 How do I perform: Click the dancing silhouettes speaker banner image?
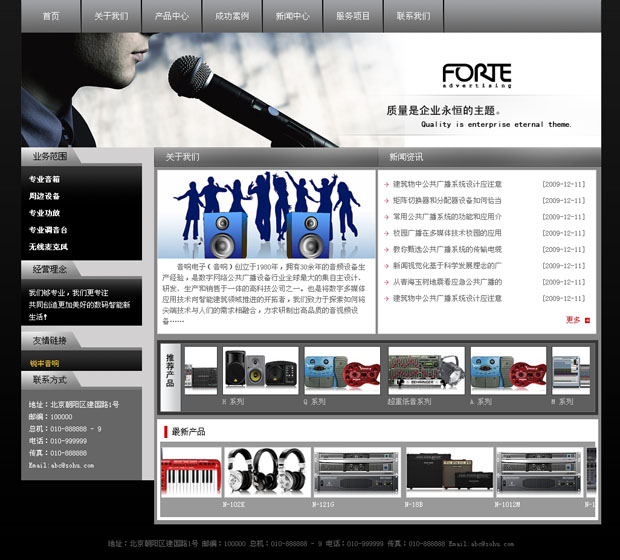(x=266, y=215)
